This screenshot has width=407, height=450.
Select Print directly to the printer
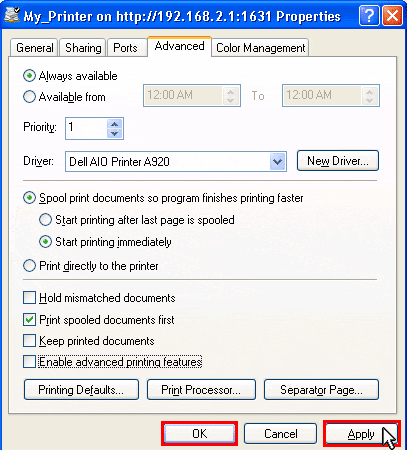(29, 266)
